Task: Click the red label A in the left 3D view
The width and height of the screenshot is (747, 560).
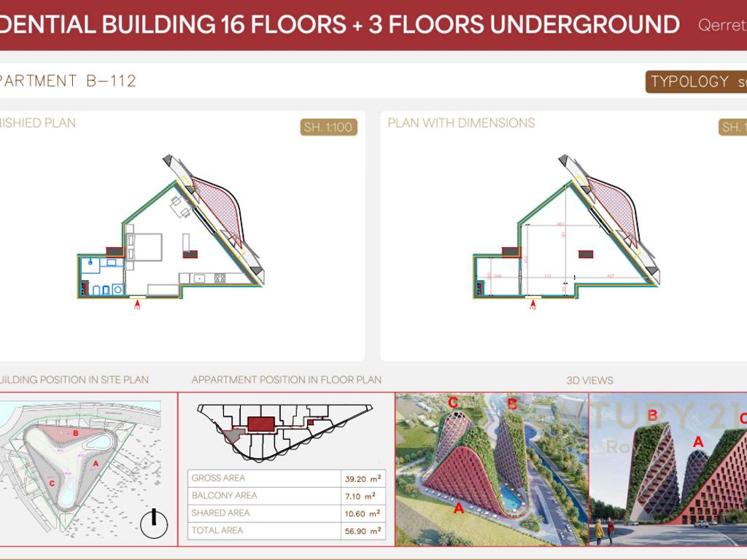Action: [459, 508]
